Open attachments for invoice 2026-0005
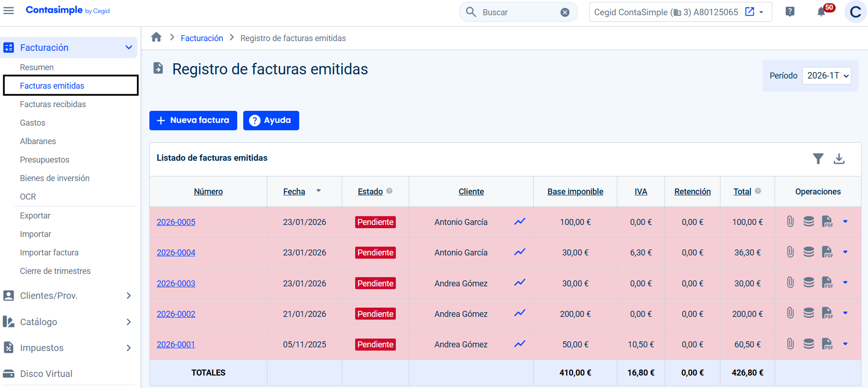868x388 pixels. coord(790,222)
